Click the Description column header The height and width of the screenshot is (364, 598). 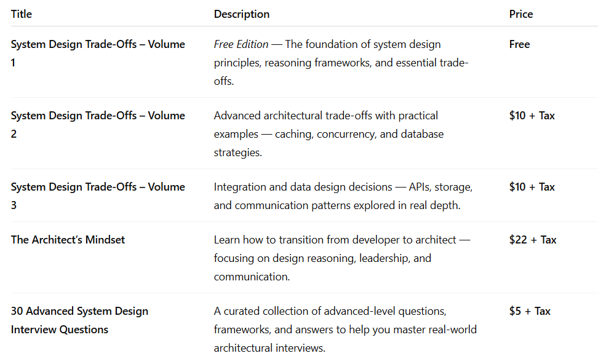[241, 14]
